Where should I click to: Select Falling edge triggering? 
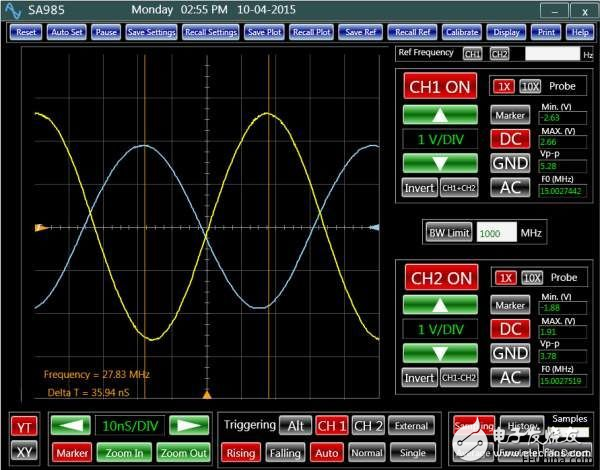coord(287,452)
